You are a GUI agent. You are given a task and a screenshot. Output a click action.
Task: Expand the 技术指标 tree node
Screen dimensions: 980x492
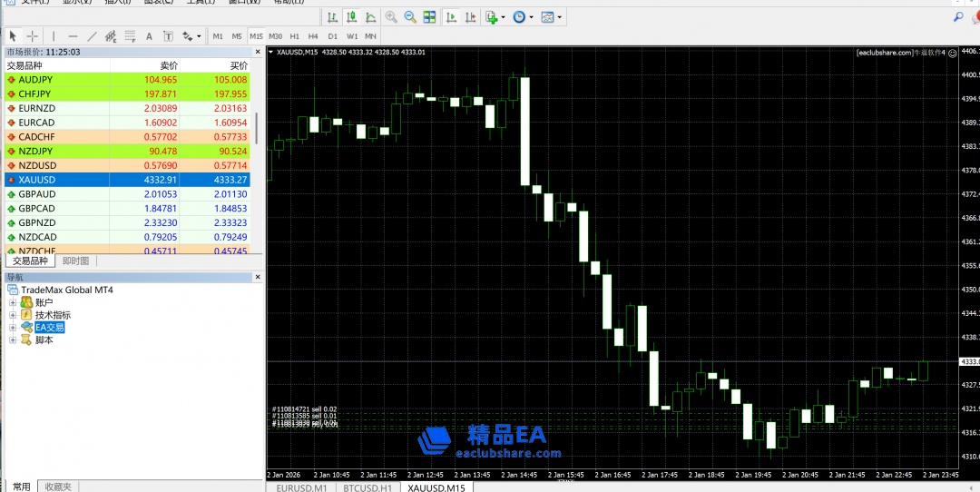13,315
